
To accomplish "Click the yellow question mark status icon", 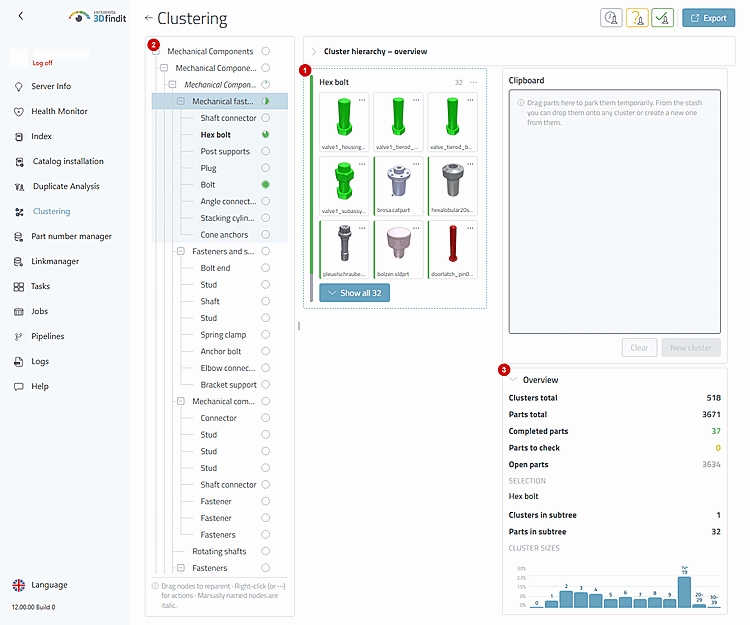I will [637, 18].
